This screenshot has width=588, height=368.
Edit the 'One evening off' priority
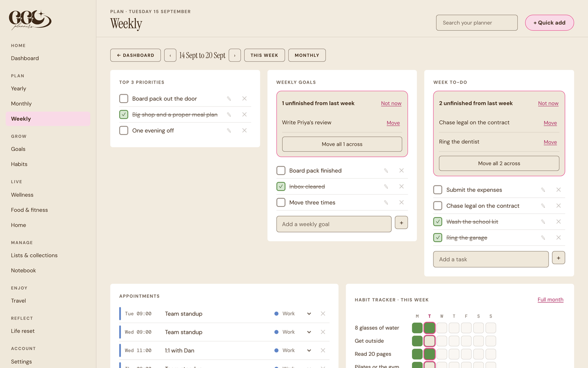click(x=229, y=130)
